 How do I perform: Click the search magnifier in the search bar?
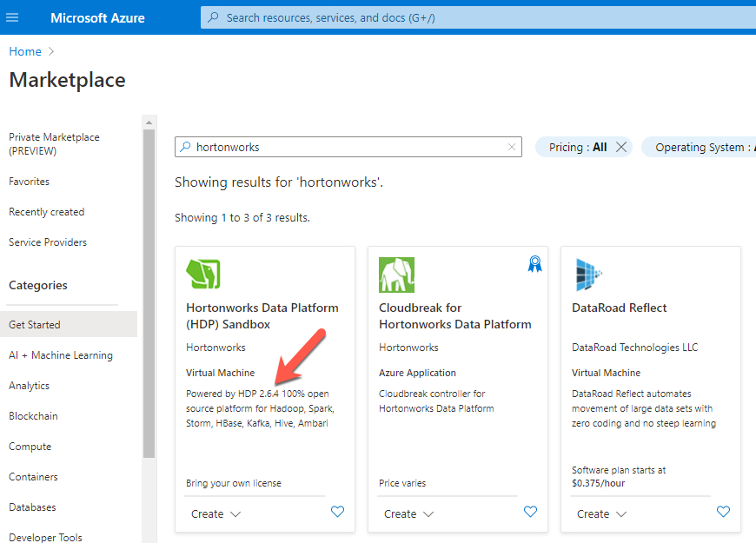click(184, 147)
